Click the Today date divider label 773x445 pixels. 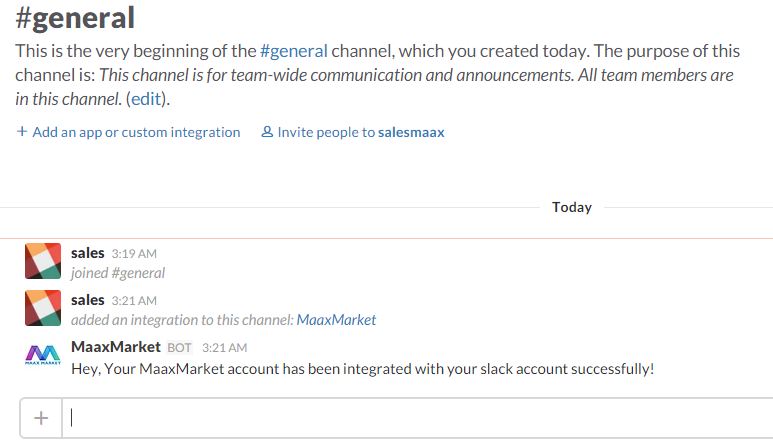pyautogui.click(x=572, y=207)
